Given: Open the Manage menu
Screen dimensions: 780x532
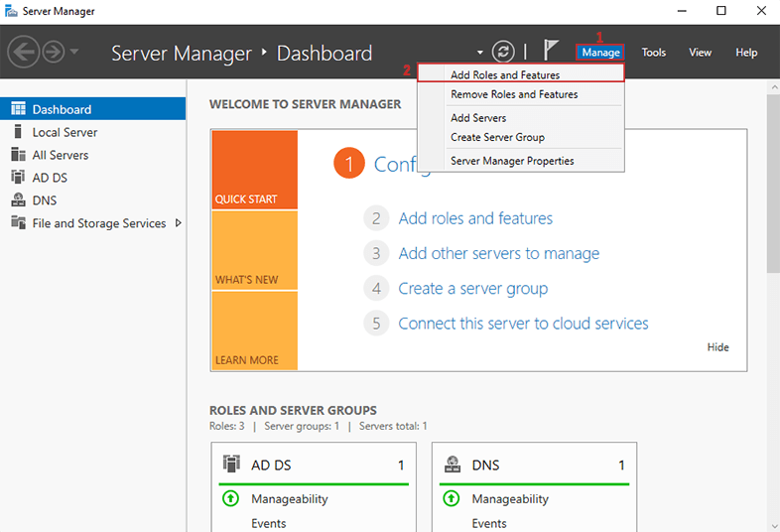Looking at the screenshot, I should [600, 53].
